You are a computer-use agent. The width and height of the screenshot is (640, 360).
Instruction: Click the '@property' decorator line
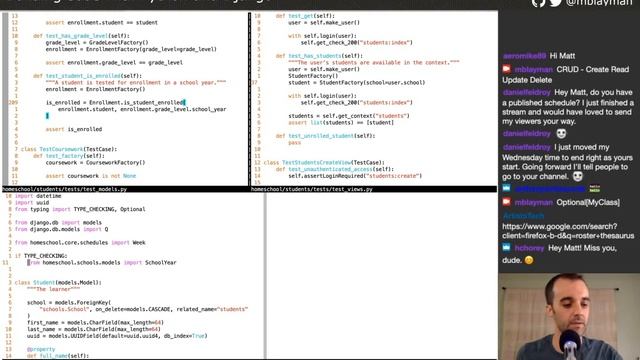tap(41, 349)
